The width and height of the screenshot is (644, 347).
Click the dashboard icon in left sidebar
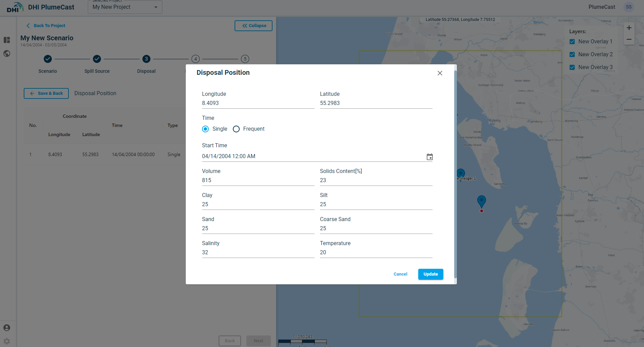point(7,40)
